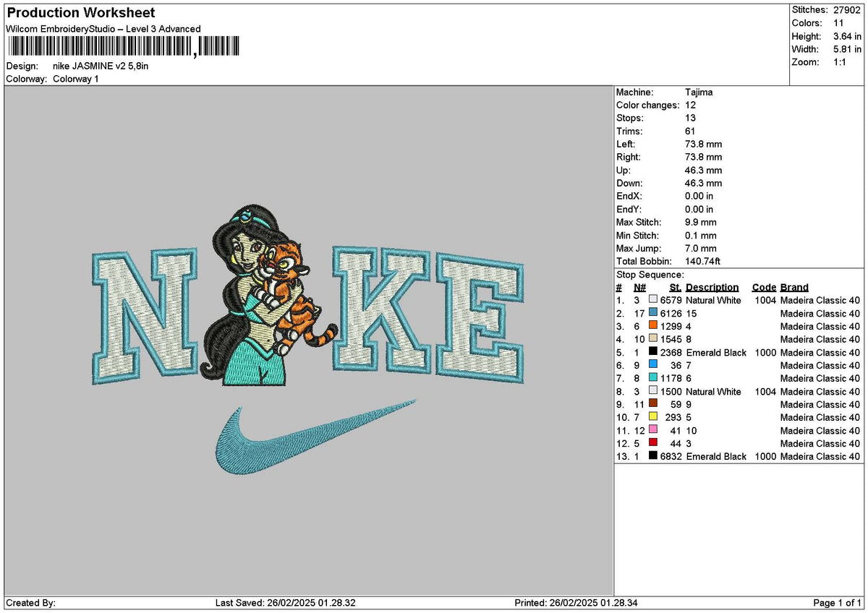This screenshot has height=613, width=868.
Task: Sort by the Description column header
Action: coord(713,287)
